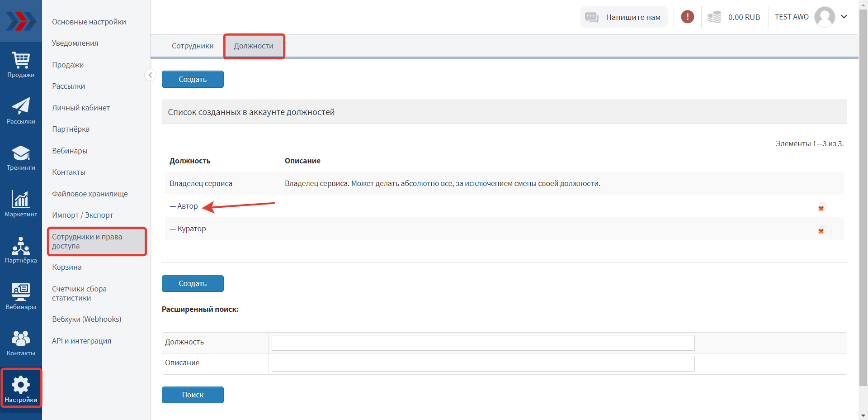Collapse the settings submenu with chevron
This screenshot has width=868, height=420.
click(150, 75)
